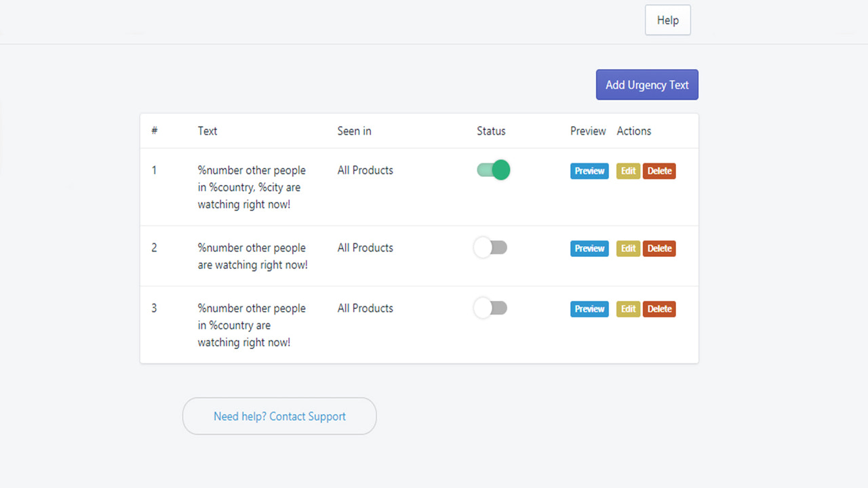The width and height of the screenshot is (868, 488).
Task: Edit urgency text number 2
Action: coord(628,249)
